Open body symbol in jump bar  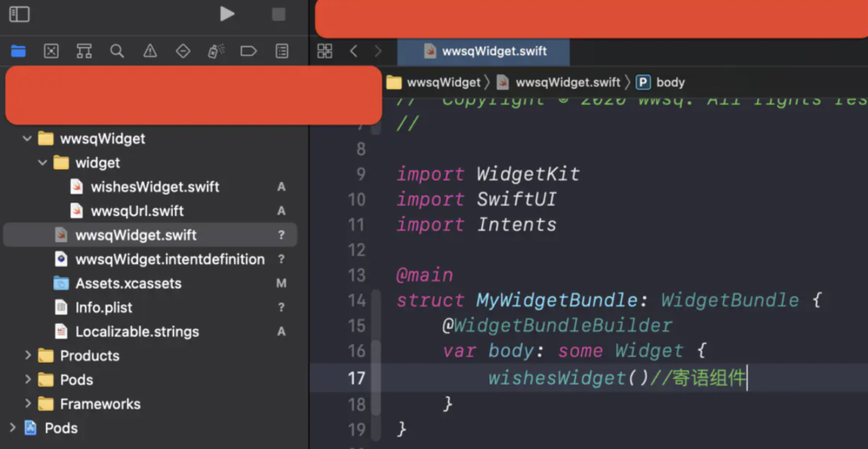click(660, 82)
